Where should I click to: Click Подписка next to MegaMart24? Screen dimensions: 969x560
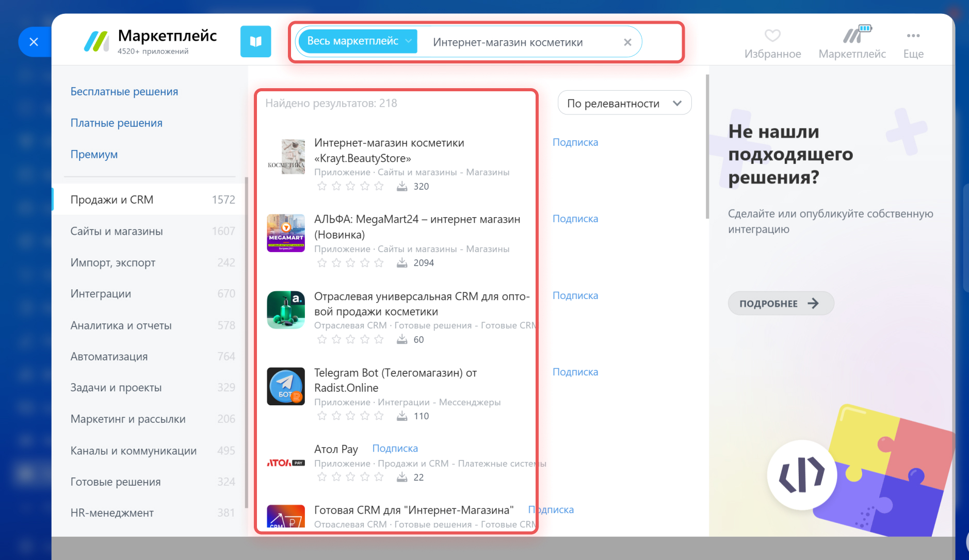(575, 219)
